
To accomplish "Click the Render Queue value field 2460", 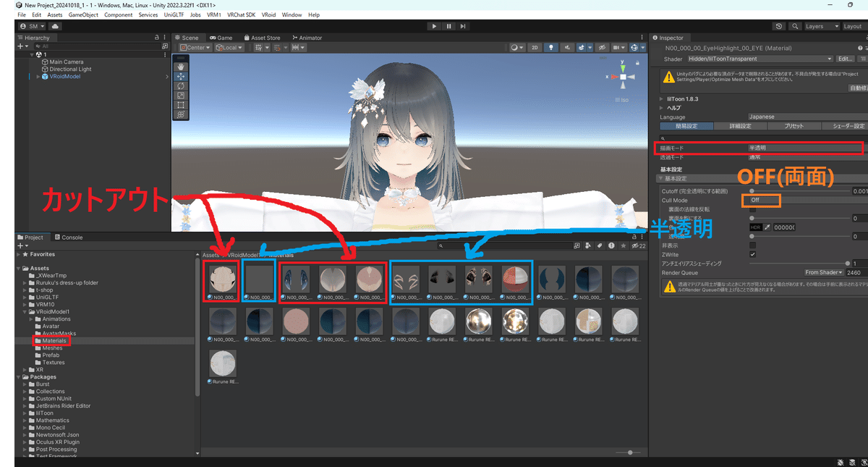I will (x=856, y=272).
